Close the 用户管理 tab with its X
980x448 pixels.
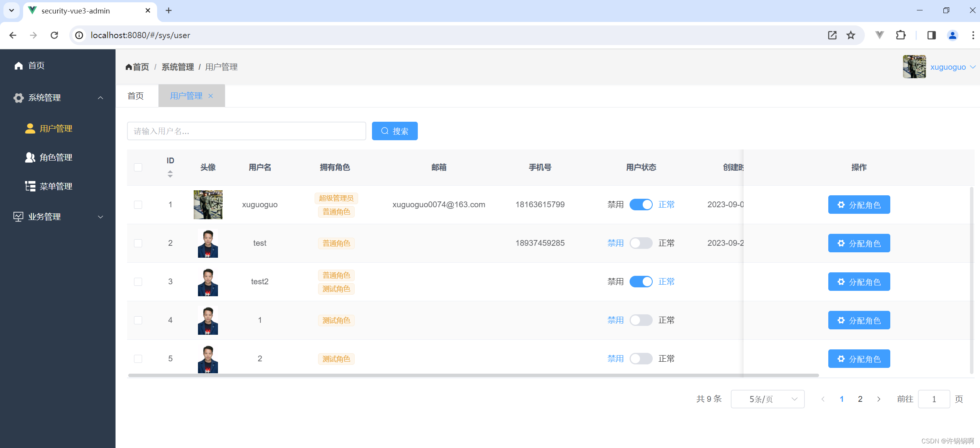(x=211, y=96)
